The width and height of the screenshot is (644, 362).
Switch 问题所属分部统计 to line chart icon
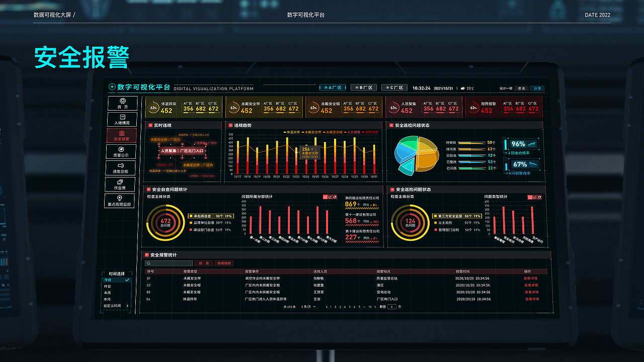331,197
